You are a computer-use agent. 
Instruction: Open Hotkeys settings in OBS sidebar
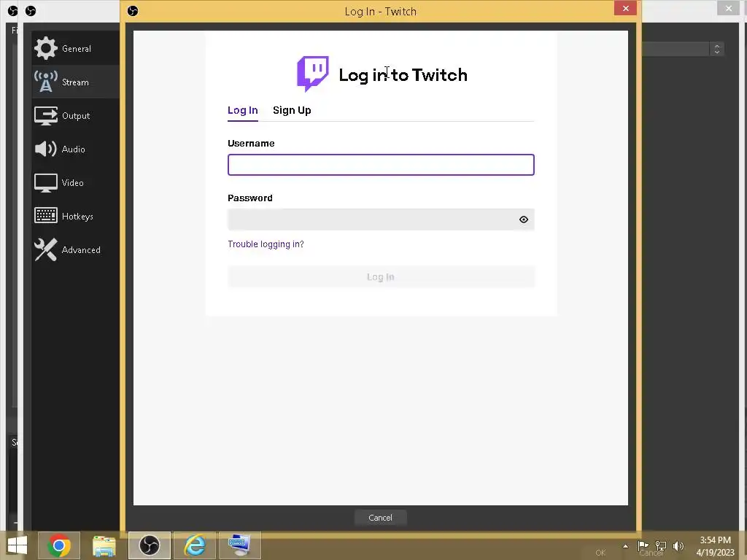coord(75,216)
